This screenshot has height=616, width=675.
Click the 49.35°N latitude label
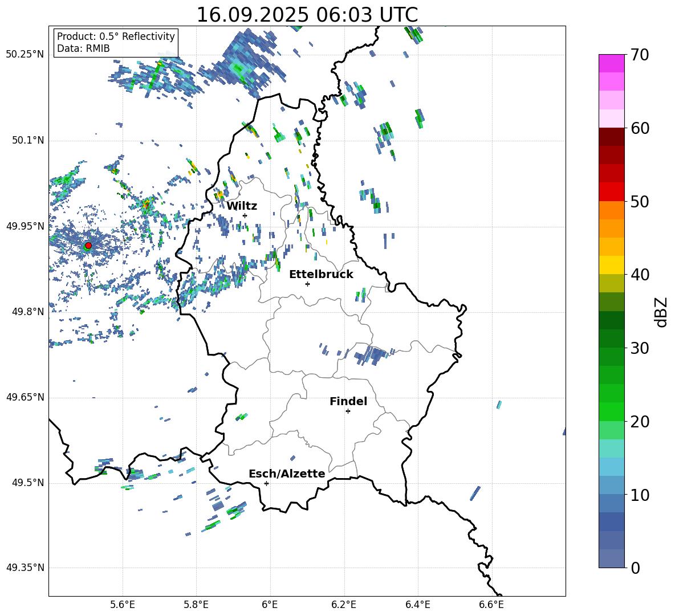tap(25, 568)
